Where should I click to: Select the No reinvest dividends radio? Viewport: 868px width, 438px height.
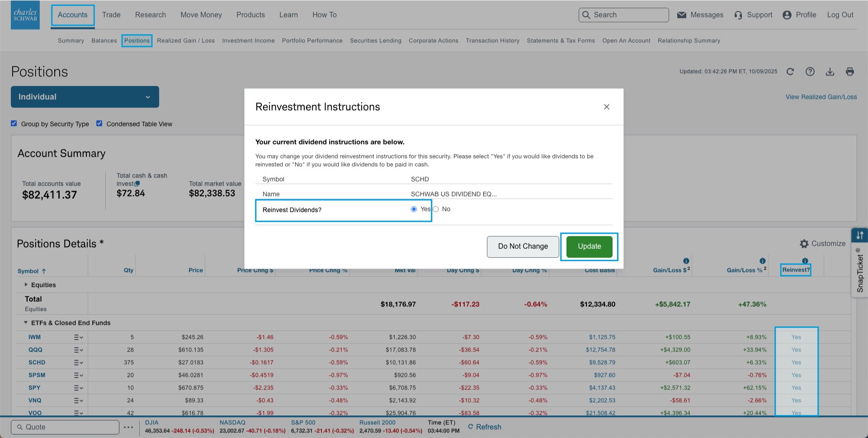pos(436,209)
